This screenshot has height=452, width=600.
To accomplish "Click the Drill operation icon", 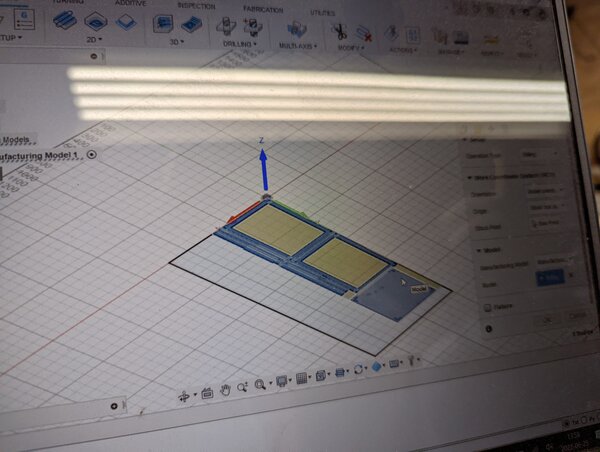I will click(226, 26).
